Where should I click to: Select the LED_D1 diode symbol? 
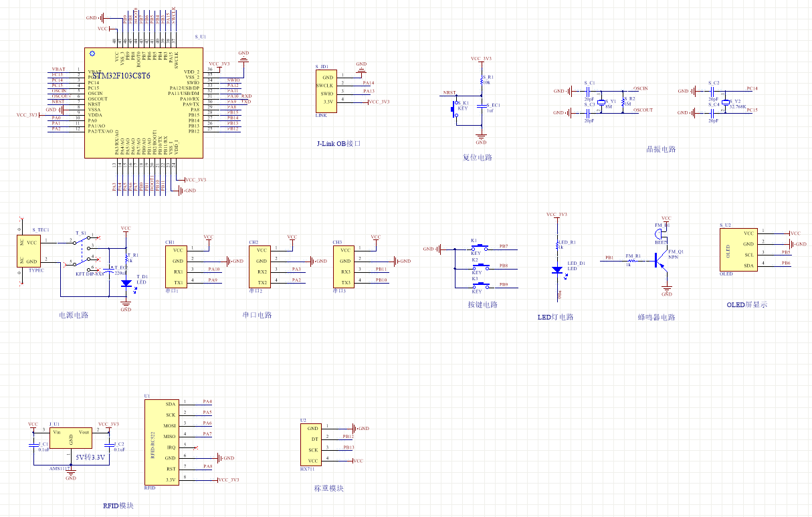[556, 270]
